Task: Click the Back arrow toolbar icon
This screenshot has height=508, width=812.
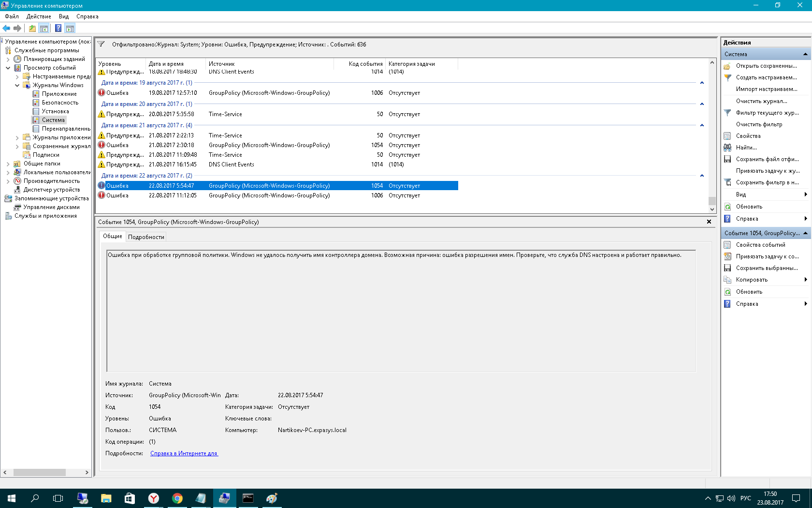Action: pos(6,28)
